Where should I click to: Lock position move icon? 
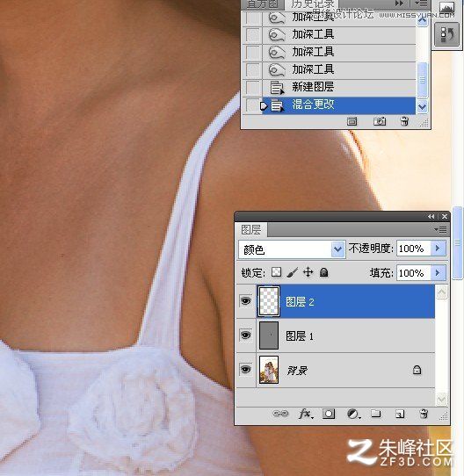pyautogui.click(x=308, y=272)
